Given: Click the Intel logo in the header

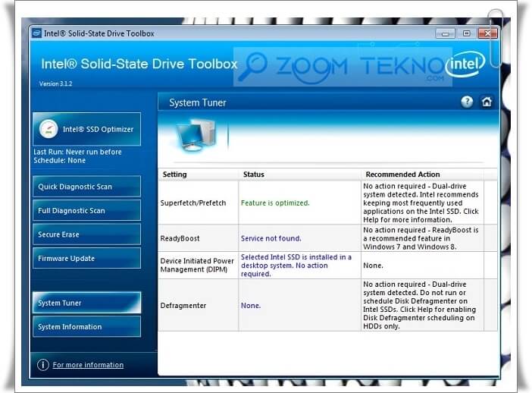Looking at the screenshot, I should (x=465, y=64).
